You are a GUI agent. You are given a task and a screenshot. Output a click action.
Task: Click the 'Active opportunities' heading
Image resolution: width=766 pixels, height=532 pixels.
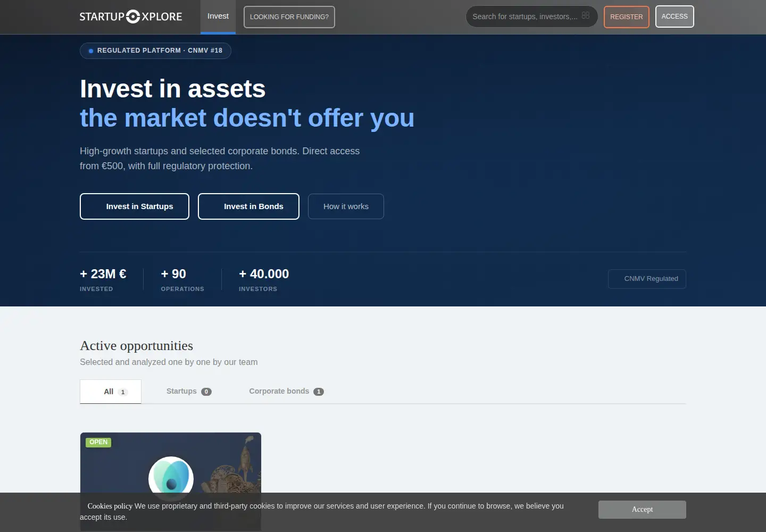tap(137, 346)
